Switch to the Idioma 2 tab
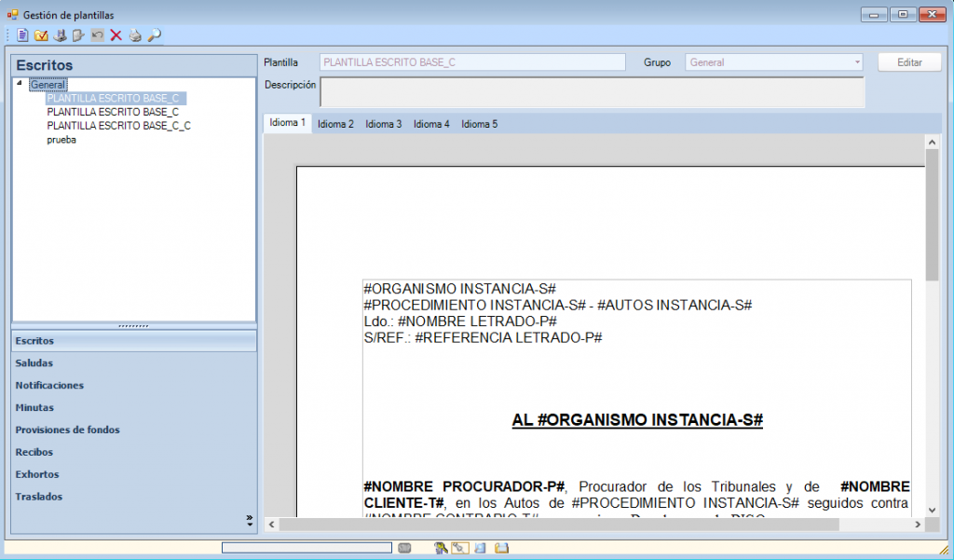The height and width of the screenshot is (560, 954). point(335,124)
